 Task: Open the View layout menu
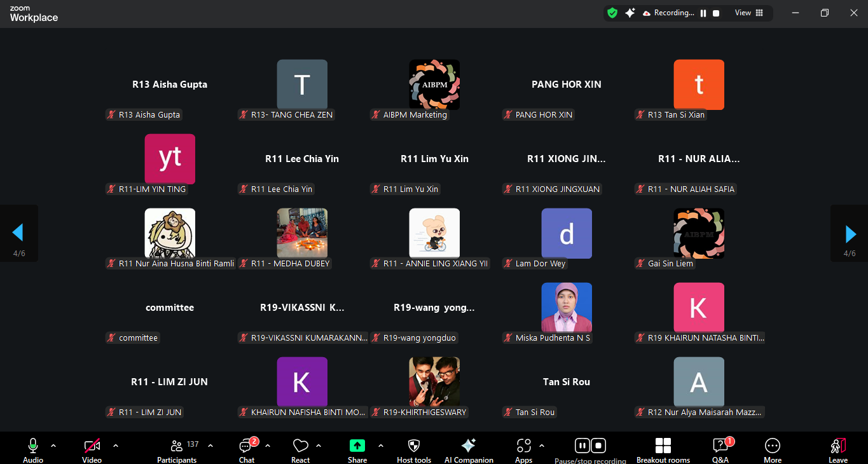(748, 13)
